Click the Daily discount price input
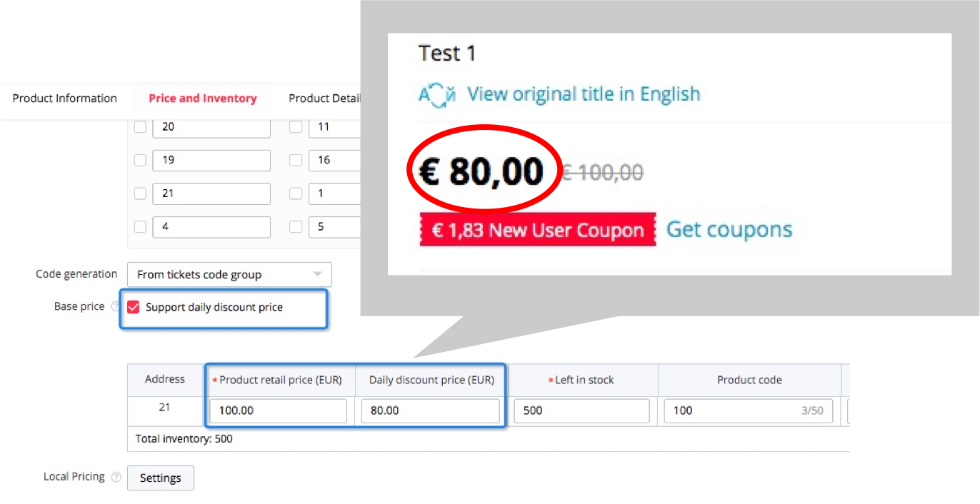980x504 pixels. (430, 410)
